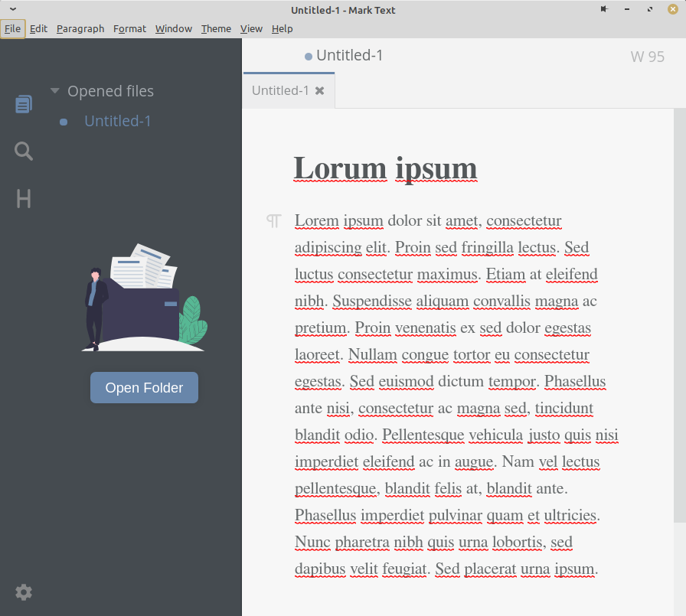The height and width of the screenshot is (616, 686).
Task: Select Untitled-1 in the Opened files list
Action: tap(117, 121)
